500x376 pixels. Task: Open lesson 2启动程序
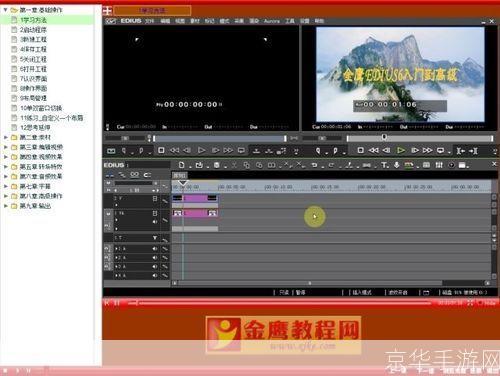(33, 30)
